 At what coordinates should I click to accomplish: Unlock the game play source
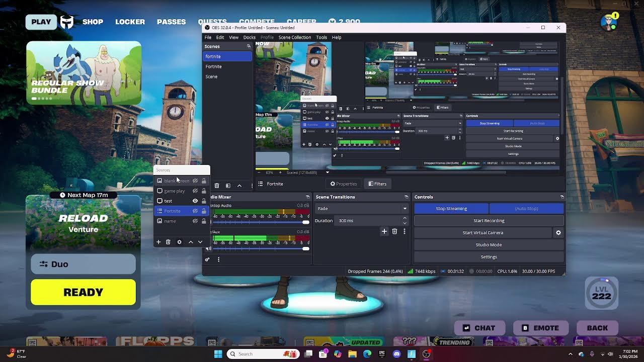pos(204,191)
